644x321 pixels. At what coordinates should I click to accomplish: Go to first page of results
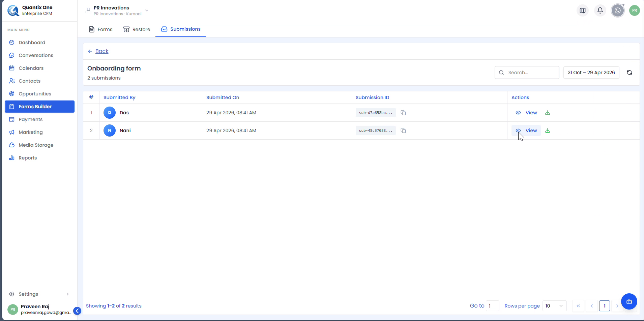[578, 306]
